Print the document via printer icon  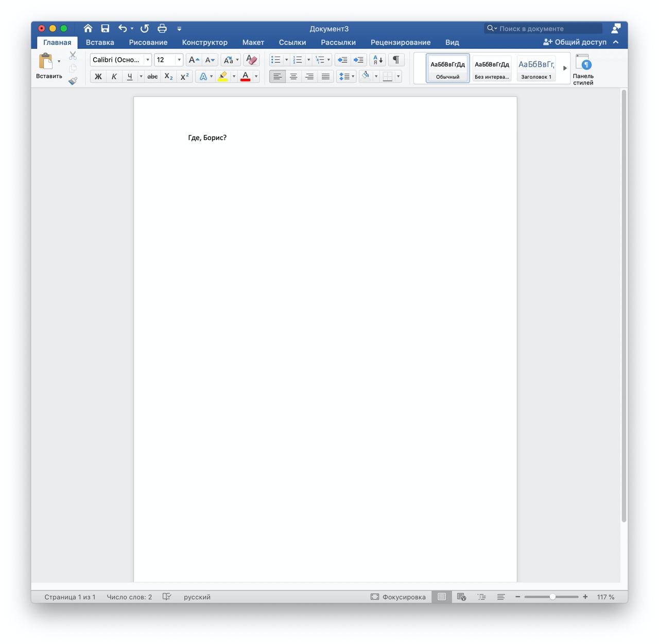pos(162,28)
